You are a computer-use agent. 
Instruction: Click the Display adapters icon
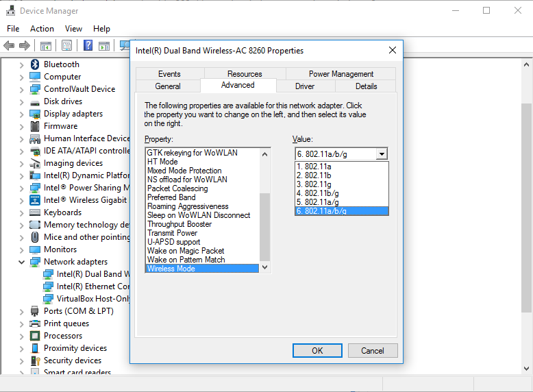pyautogui.click(x=35, y=114)
